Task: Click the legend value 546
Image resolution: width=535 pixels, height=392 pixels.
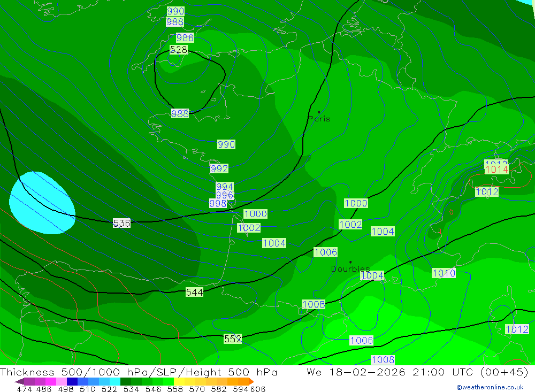Action: pyautogui.click(x=153, y=389)
